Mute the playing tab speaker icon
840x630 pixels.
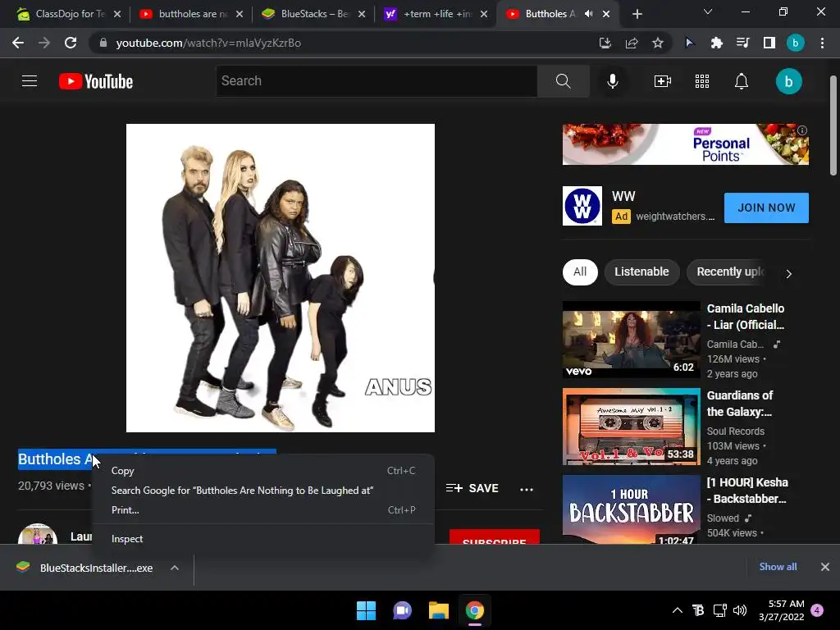click(x=588, y=14)
